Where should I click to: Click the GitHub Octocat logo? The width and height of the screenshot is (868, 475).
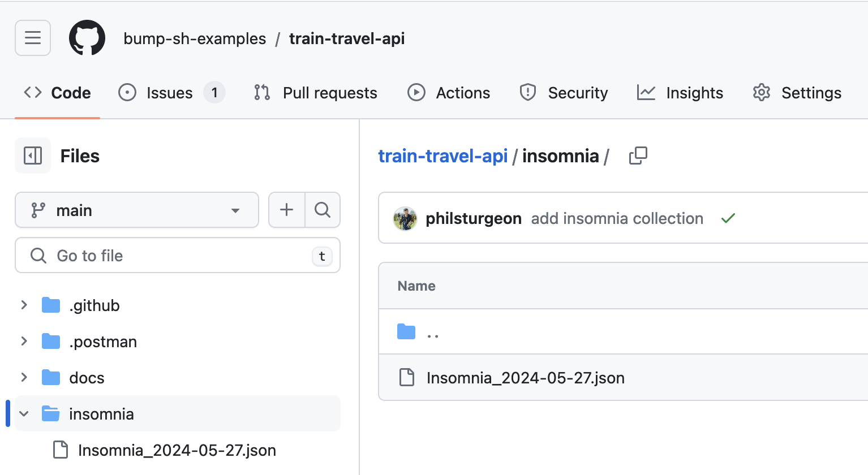[x=87, y=38]
